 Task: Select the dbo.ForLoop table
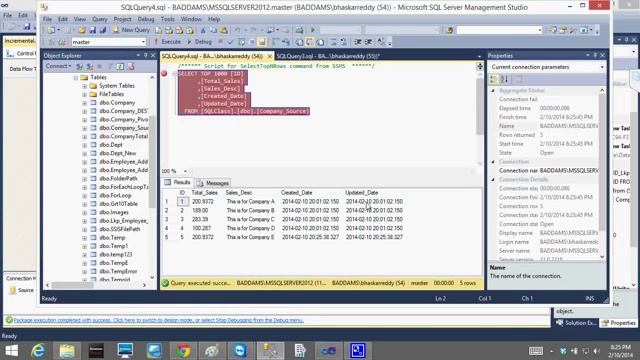point(115,195)
